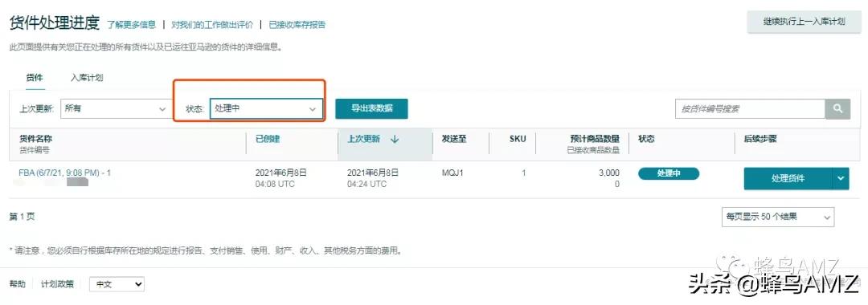This screenshot has height=305, width=868.
Task: Click the MQJ1 destination cell
Action: click(452, 173)
